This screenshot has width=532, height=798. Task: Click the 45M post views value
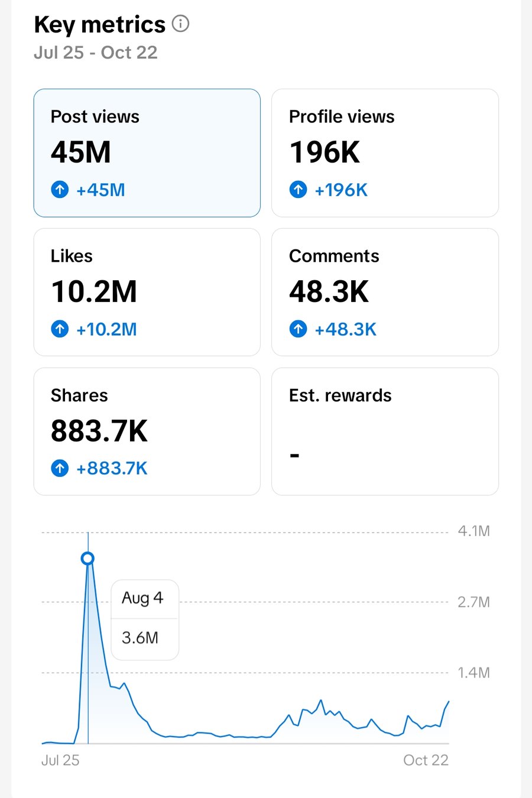(81, 153)
